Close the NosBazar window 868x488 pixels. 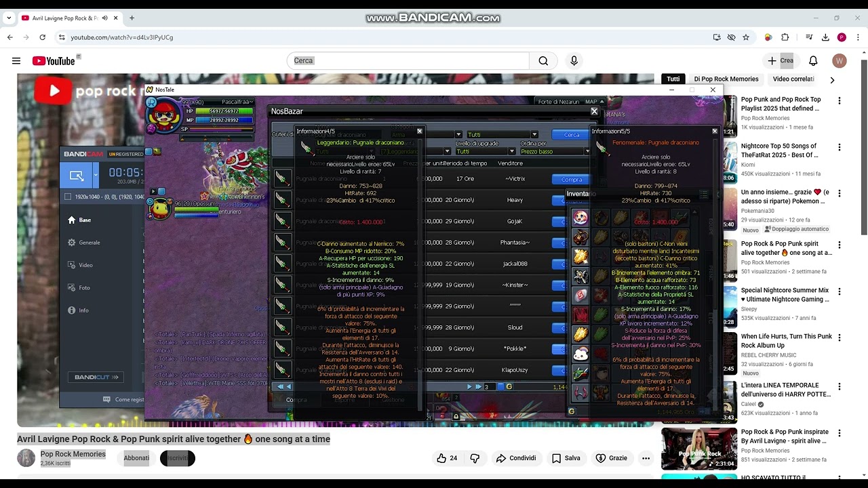pyautogui.click(x=594, y=111)
